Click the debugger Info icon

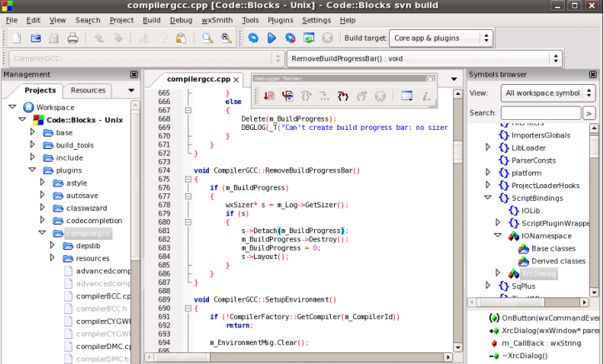426,96
